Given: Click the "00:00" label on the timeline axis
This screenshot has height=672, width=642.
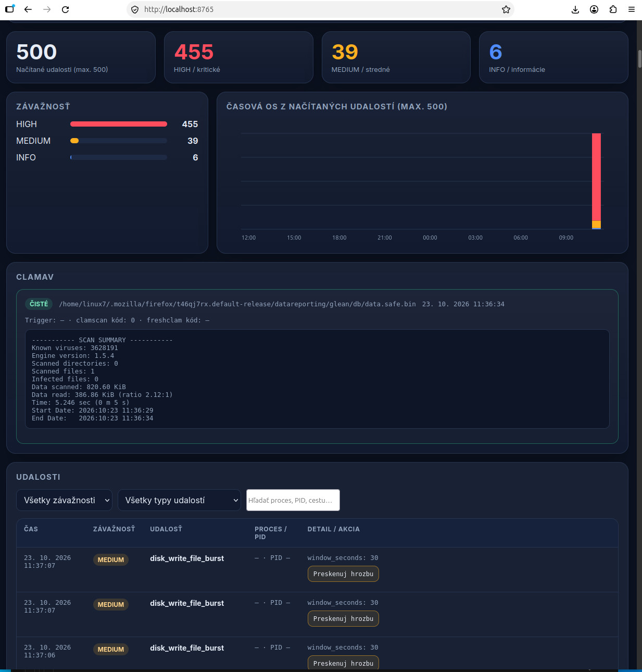Looking at the screenshot, I should (430, 238).
